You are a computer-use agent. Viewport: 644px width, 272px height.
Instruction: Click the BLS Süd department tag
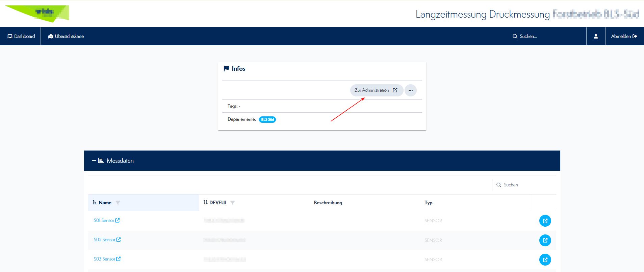coord(267,119)
